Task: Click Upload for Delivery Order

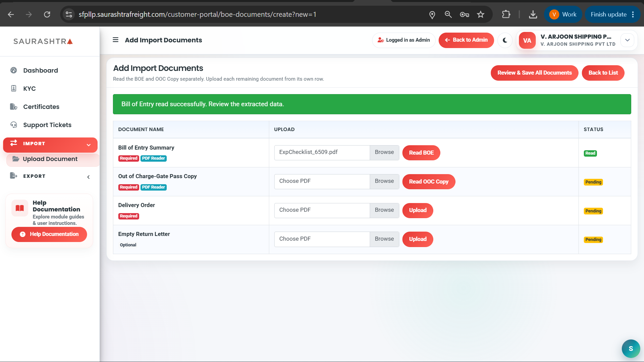Action: [x=417, y=210]
